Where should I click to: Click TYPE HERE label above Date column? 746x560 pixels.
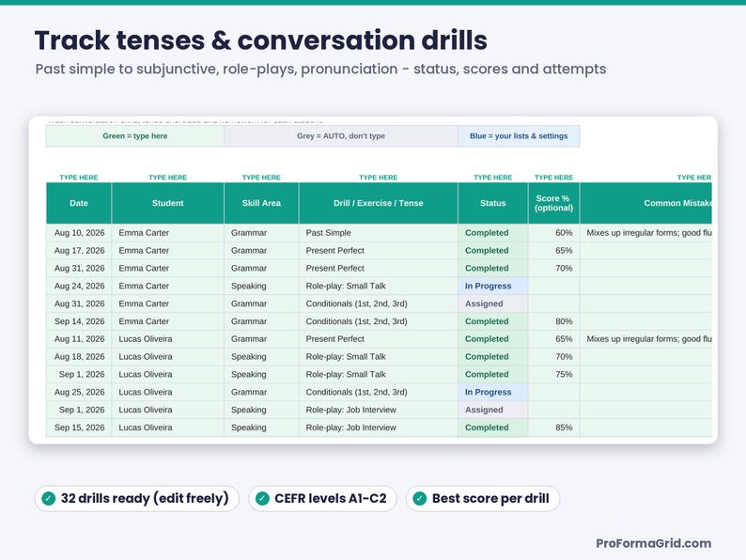[x=79, y=178]
